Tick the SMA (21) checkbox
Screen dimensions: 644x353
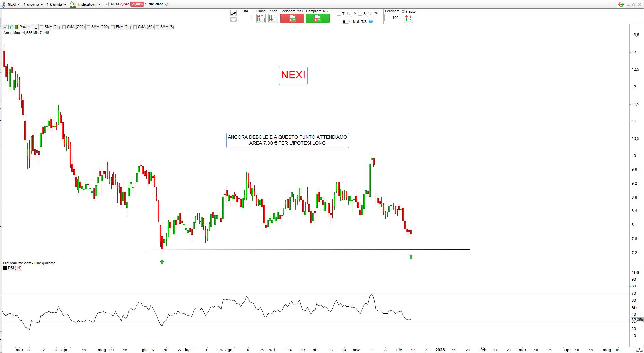41,27
